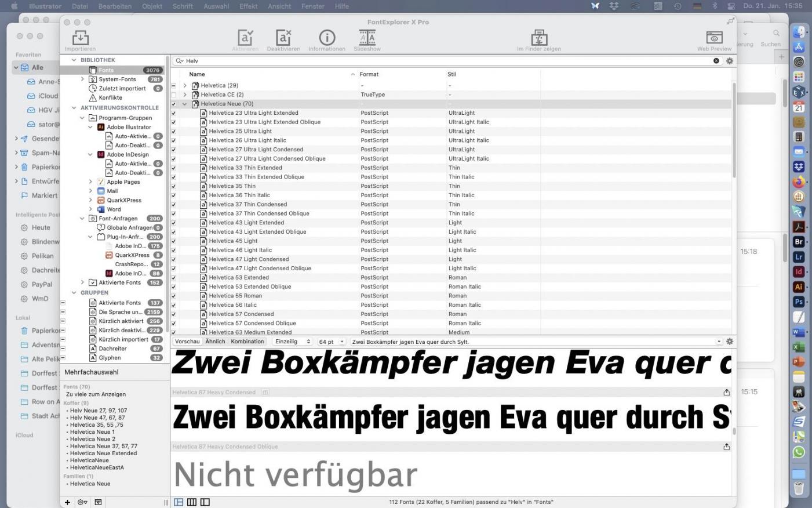The width and height of the screenshot is (812, 508).
Task: Open the Bearbeiten menu
Action: click(x=115, y=6)
